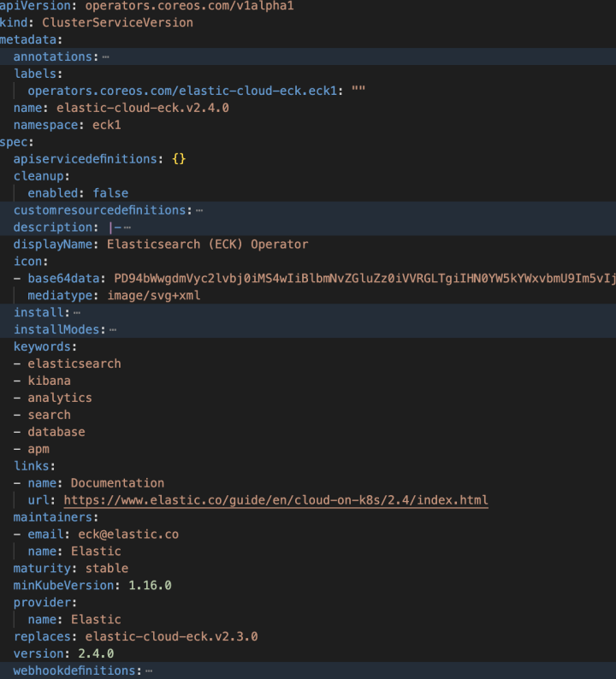Click the database keyword entry
This screenshot has width=616, height=679.
coord(56,432)
